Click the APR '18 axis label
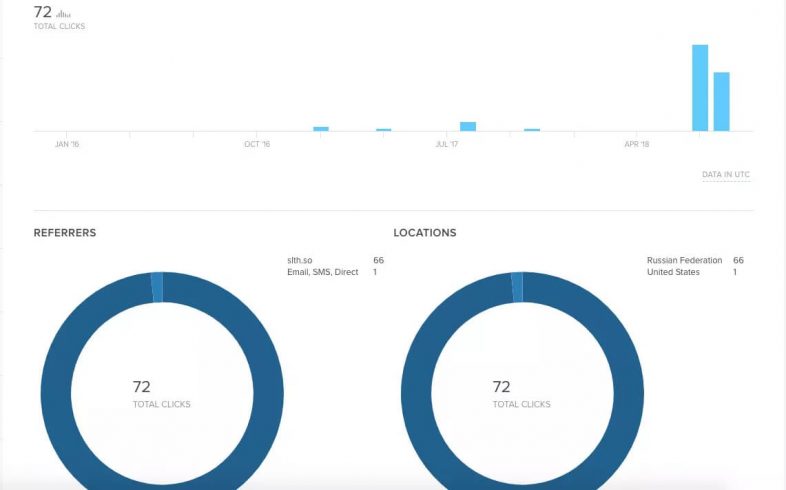This screenshot has height=490, width=786. pos(637,144)
